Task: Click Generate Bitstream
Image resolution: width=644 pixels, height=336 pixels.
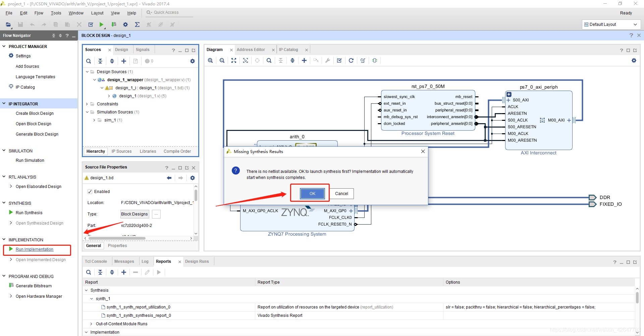Action: [x=34, y=286]
